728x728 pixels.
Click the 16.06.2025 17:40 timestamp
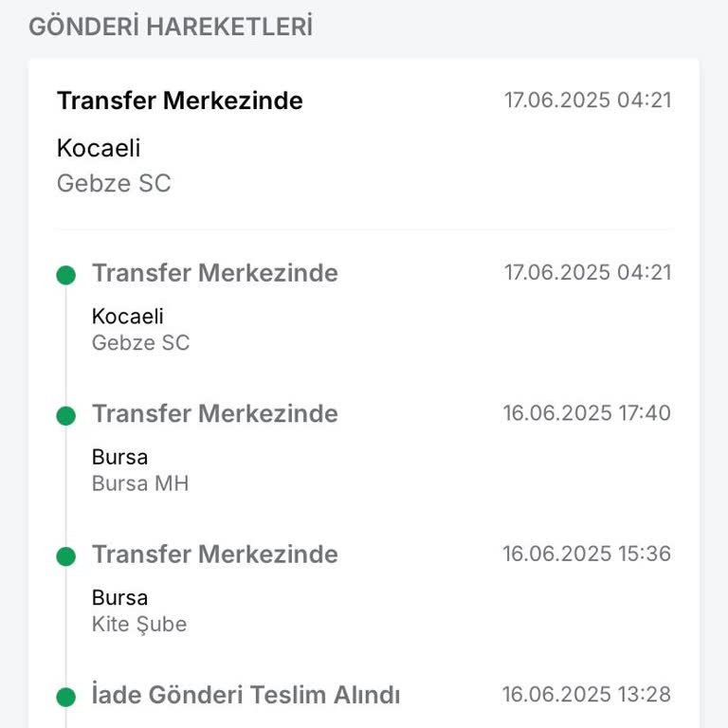coord(587,413)
